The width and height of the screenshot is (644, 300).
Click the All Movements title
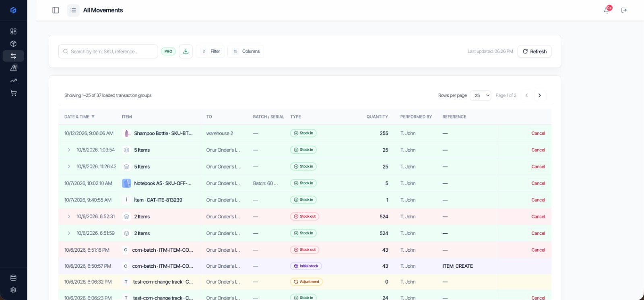tap(103, 10)
